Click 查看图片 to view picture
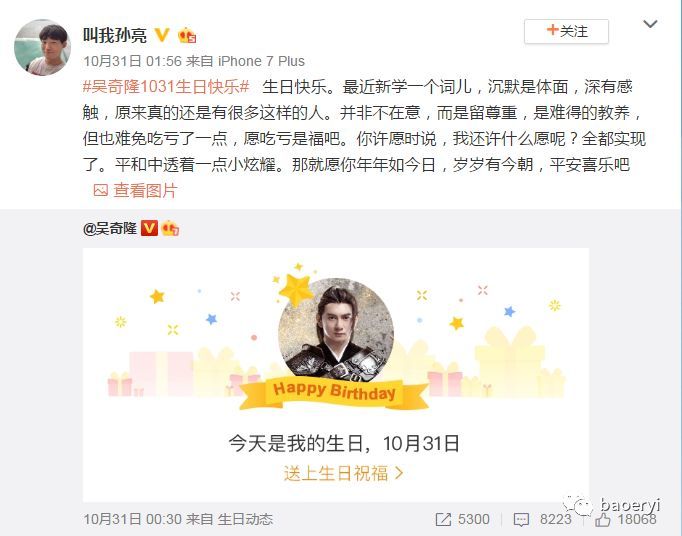 tap(145, 191)
